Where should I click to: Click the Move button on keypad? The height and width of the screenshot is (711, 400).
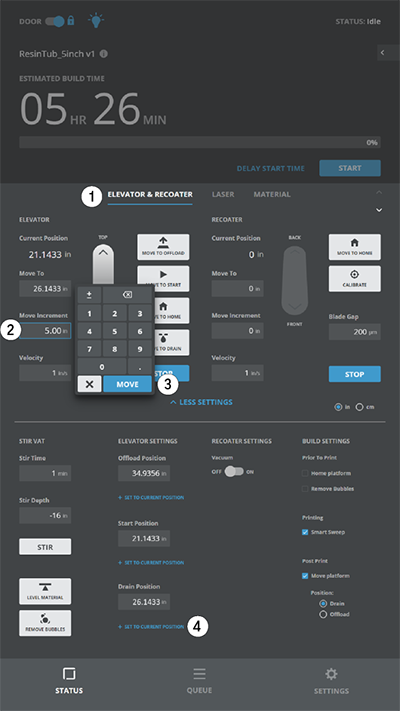(x=127, y=384)
